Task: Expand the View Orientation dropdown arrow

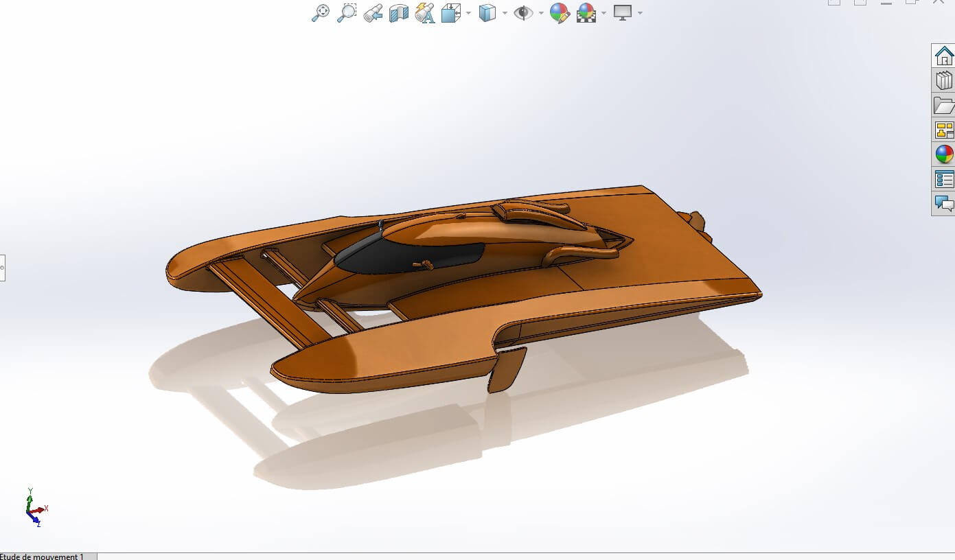Action: [x=469, y=13]
